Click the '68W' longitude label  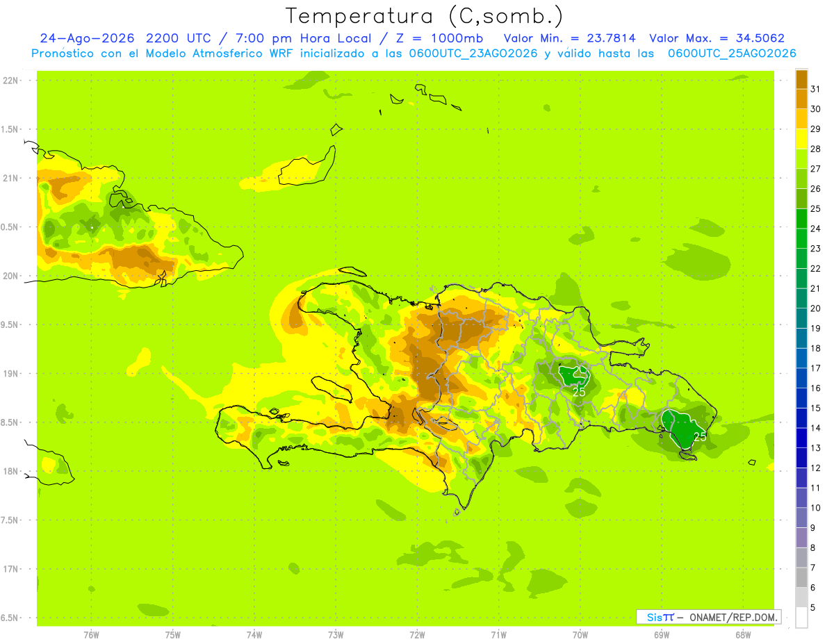coord(742,635)
